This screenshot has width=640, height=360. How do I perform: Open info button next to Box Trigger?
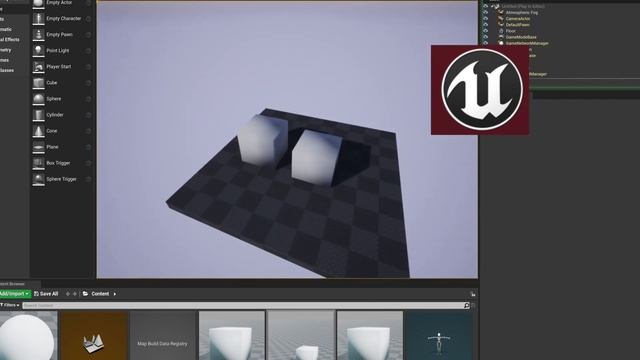point(88,163)
